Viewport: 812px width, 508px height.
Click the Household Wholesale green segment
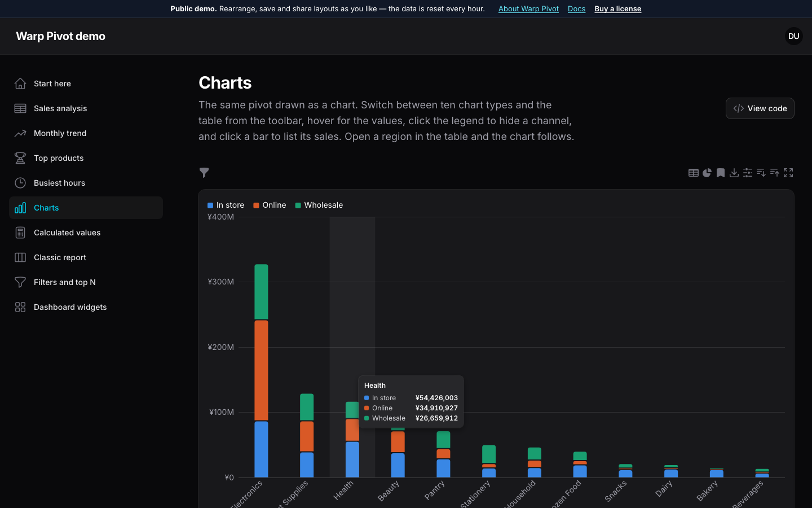click(535, 454)
